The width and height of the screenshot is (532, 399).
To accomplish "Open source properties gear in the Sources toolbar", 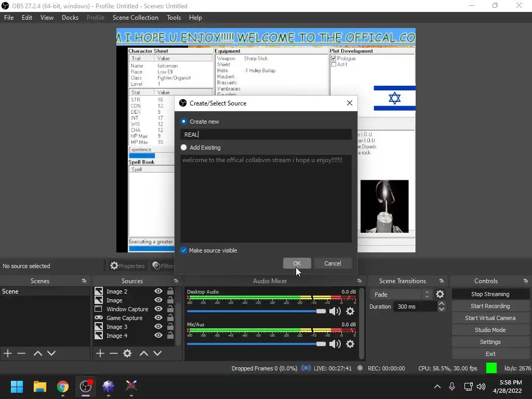I will pos(127,353).
